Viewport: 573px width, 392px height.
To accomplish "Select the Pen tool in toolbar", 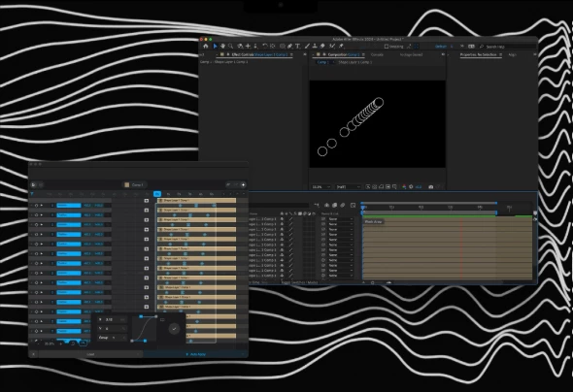I will 289,47.
